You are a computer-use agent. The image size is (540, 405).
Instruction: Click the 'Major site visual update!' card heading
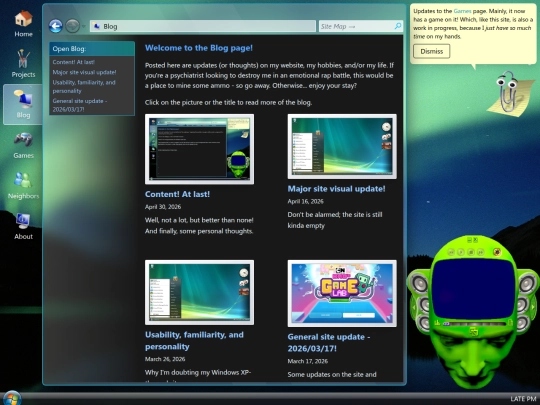(x=336, y=189)
